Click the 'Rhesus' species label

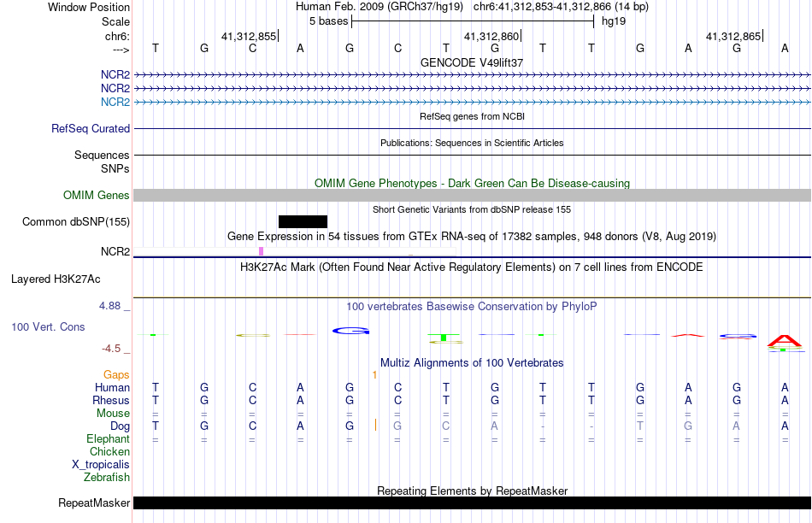(111, 400)
